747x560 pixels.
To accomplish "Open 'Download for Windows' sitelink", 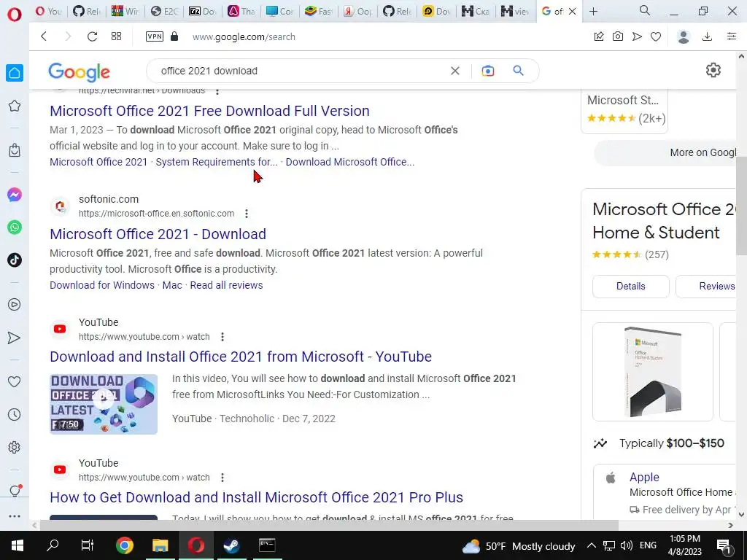I will point(102,285).
